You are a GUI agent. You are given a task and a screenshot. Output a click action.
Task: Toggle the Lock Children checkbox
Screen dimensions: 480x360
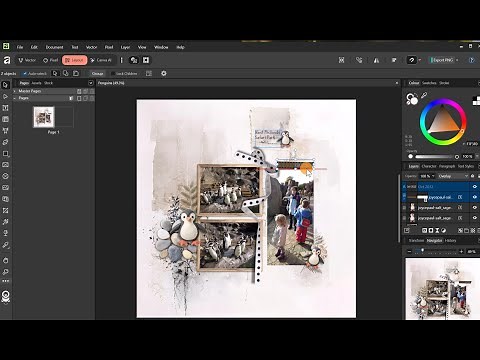[113, 73]
